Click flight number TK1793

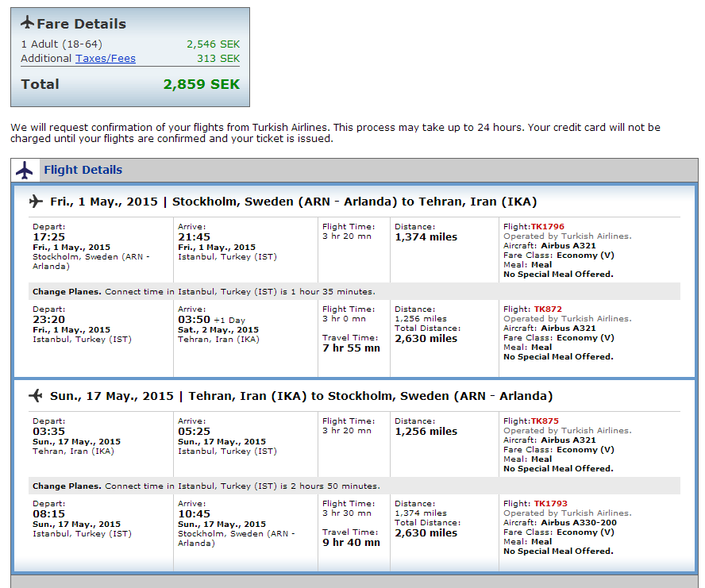click(549, 504)
